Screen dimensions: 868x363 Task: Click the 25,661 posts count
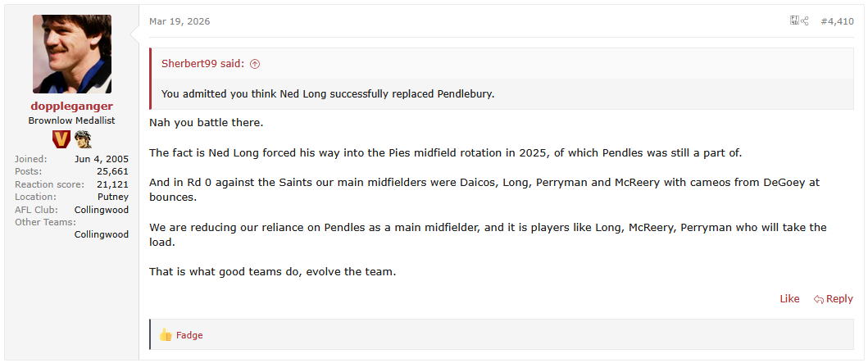[112, 171]
